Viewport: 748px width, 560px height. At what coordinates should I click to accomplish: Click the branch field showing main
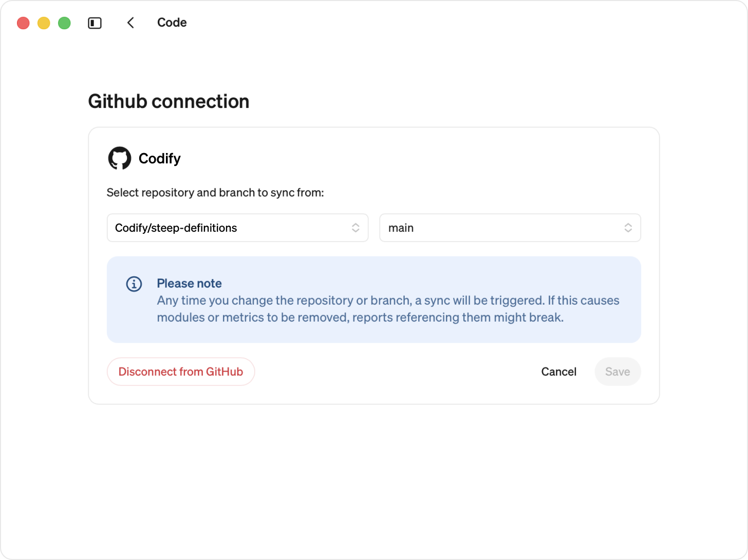click(x=511, y=228)
